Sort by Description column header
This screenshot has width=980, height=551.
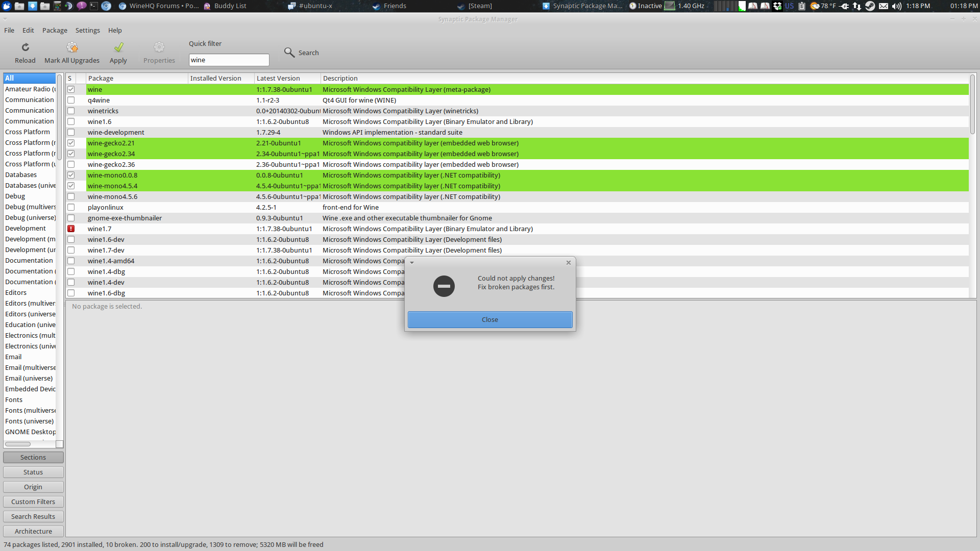[645, 78]
